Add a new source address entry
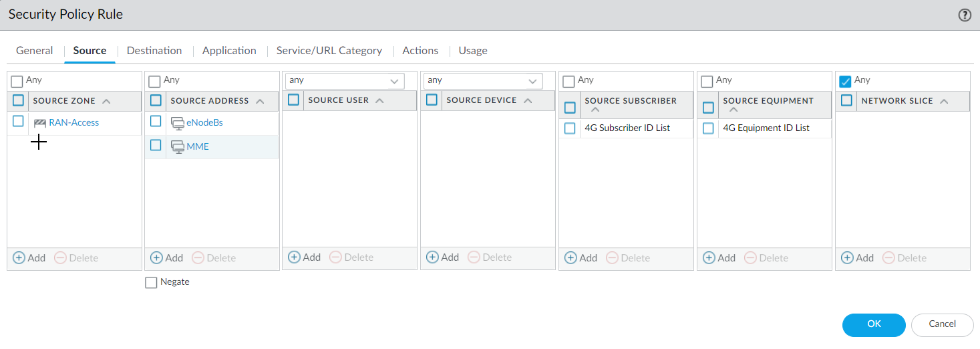 tap(167, 258)
